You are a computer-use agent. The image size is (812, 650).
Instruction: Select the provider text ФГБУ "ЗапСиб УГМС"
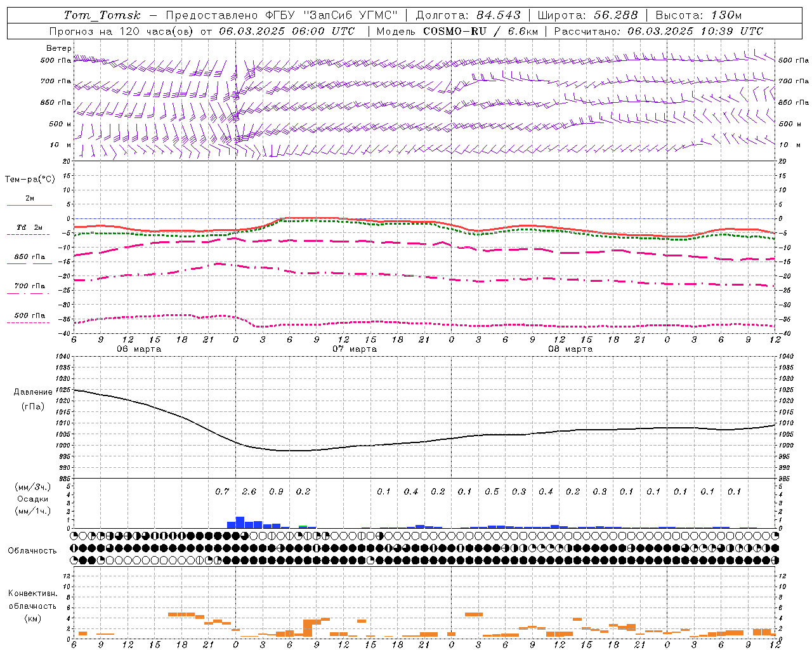pos(331,15)
